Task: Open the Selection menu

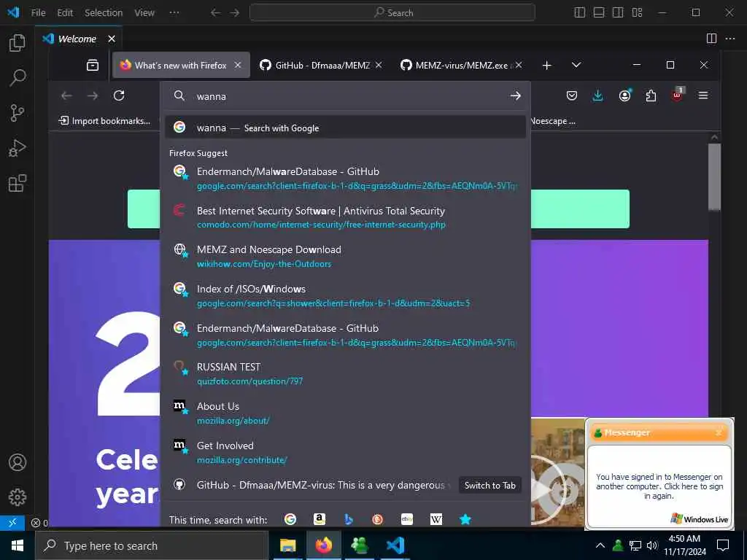Action: point(104,13)
